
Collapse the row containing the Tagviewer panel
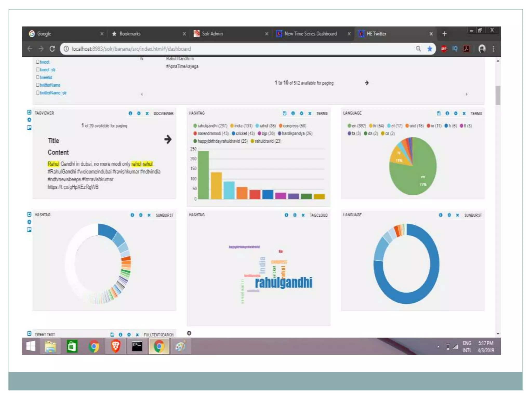pyautogui.click(x=29, y=112)
